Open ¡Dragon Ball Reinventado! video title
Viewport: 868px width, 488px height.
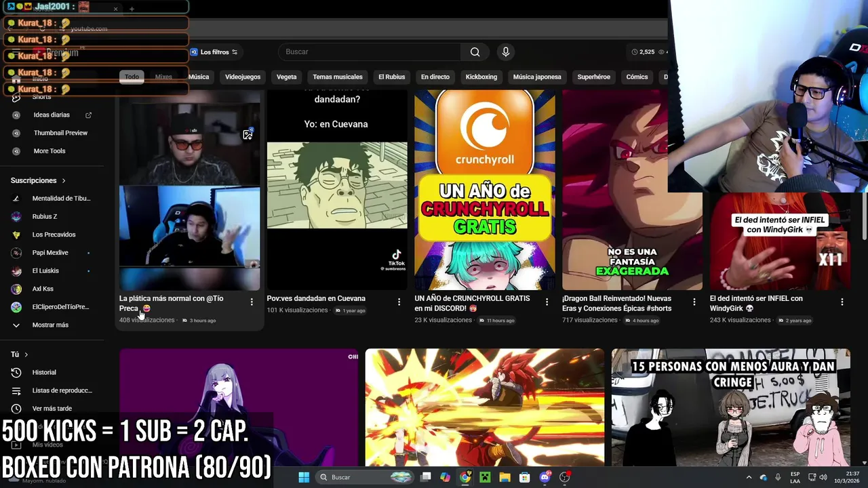click(617, 303)
